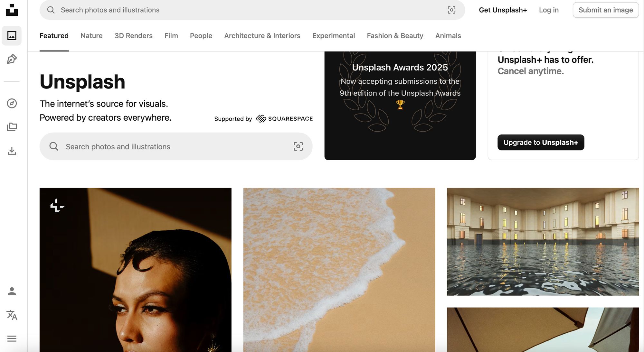This screenshot has height=352, width=644.
Task: Open the Architecture & Interiors tab
Action: pos(262,36)
